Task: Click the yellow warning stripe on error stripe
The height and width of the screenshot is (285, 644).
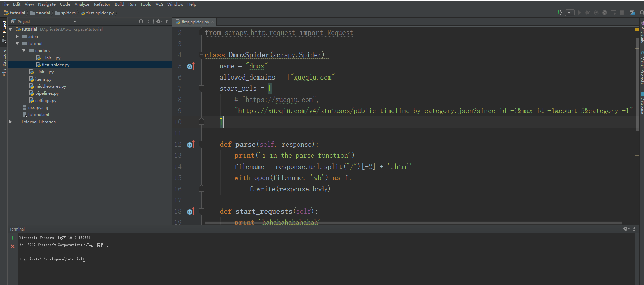Action: 637,38
